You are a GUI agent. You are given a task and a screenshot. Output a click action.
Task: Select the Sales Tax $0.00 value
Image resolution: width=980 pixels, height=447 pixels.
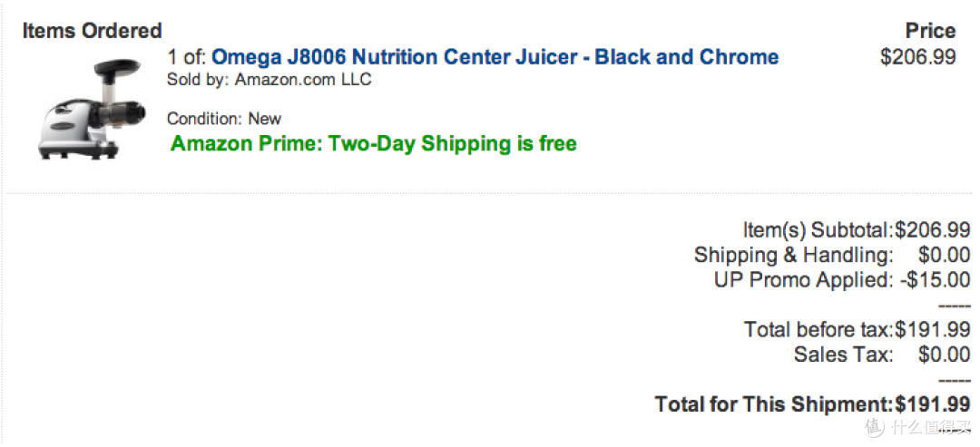click(x=944, y=355)
